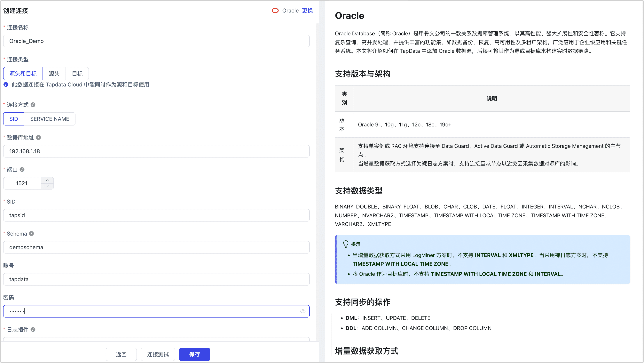Click the lightbulb icon in the 提示 box
The height and width of the screenshot is (363, 644).
click(x=345, y=244)
